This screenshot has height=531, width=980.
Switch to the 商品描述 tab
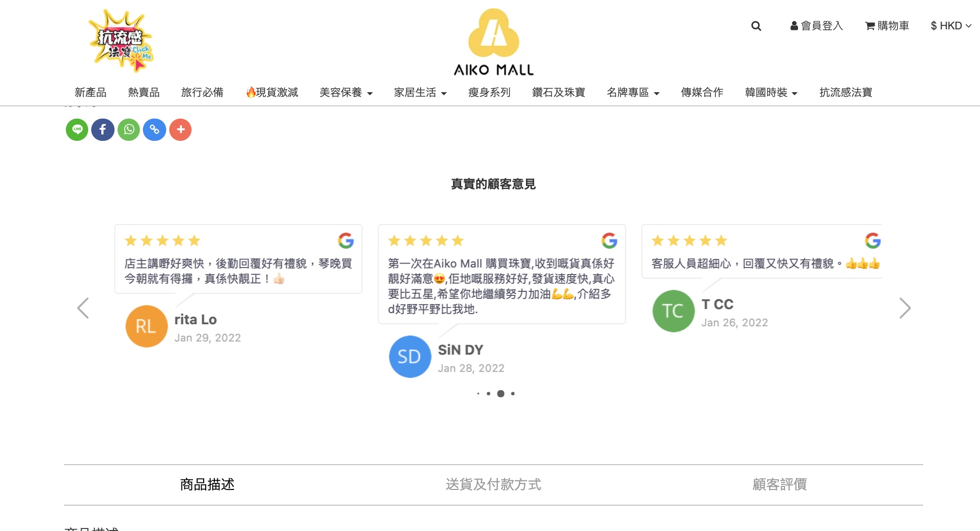(207, 485)
